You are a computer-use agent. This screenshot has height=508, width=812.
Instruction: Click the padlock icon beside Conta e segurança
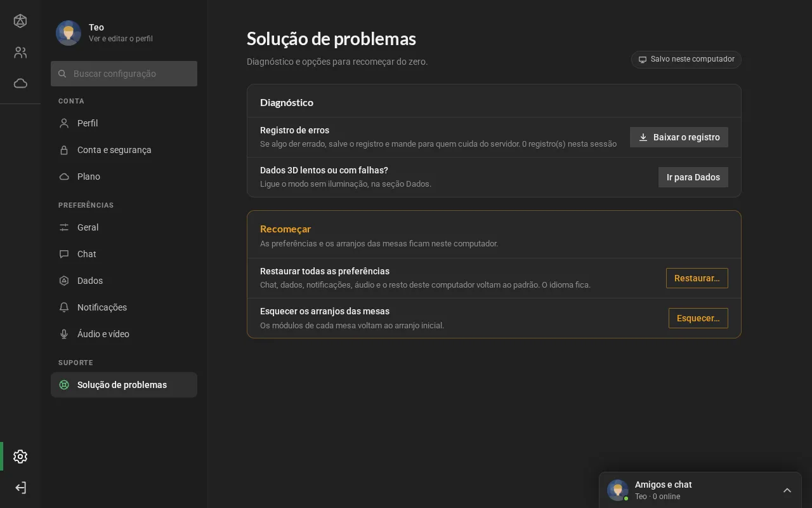64,150
